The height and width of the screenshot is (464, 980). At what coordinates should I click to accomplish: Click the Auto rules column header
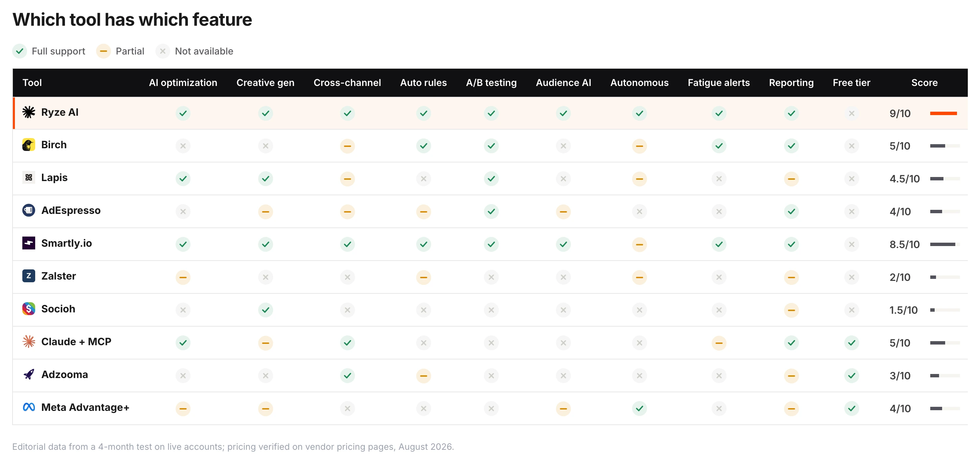coord(423,83)
